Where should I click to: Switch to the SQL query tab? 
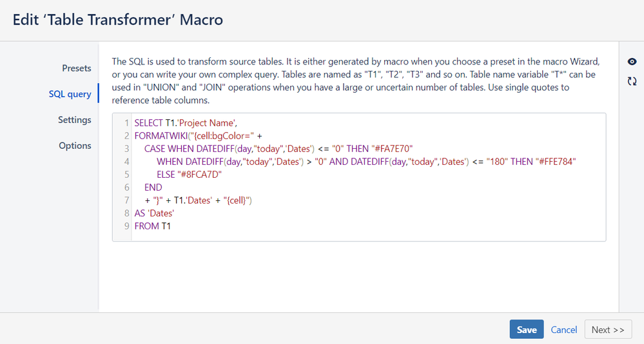pos(70,94)
